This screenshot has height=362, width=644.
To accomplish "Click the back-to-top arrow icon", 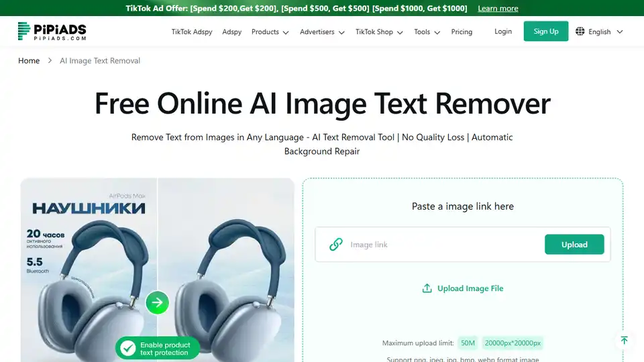I will pyautogui.click(x=625, y=341).
